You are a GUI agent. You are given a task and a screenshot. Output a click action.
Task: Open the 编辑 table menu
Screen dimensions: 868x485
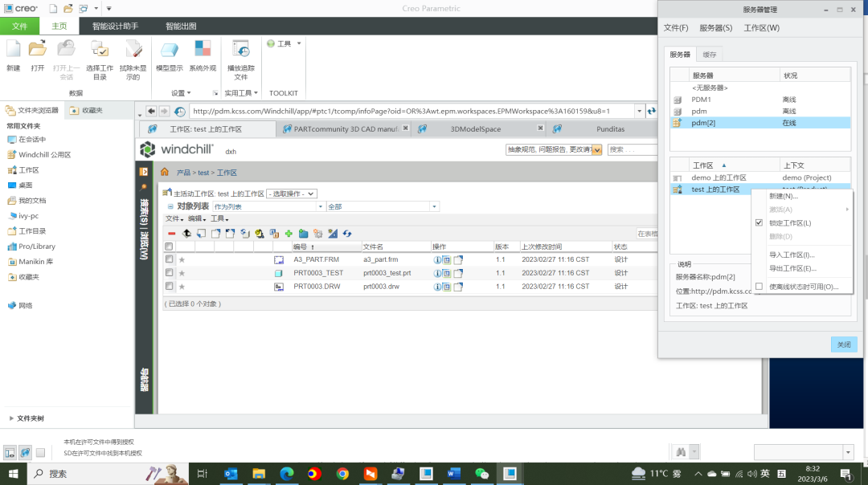coord(197,219)
